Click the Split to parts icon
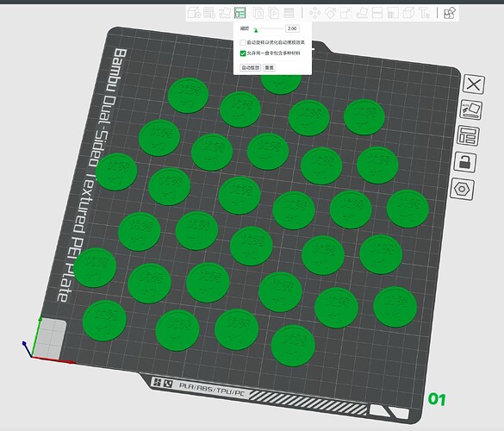Image resolution: width=504 pixels, height=431 pixels. 273,13
